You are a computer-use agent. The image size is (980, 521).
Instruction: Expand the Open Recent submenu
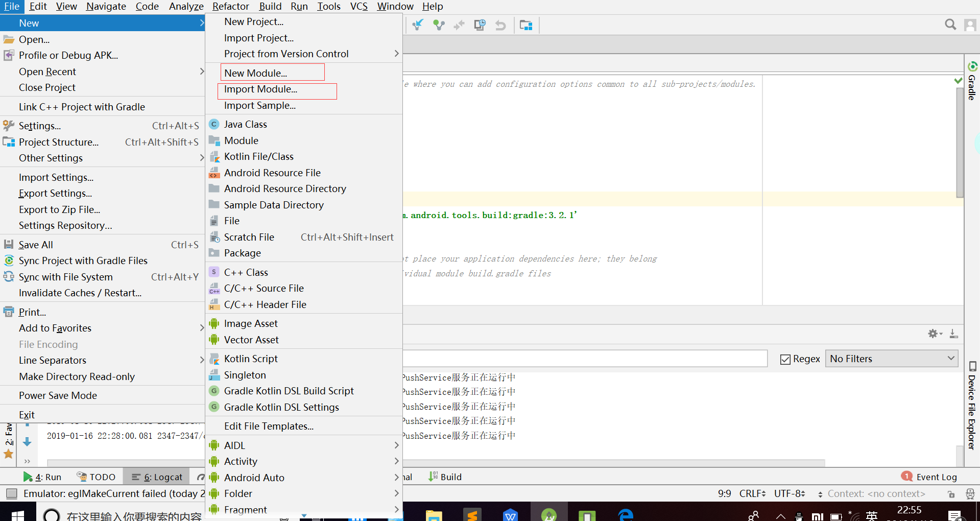click(102, 72)
